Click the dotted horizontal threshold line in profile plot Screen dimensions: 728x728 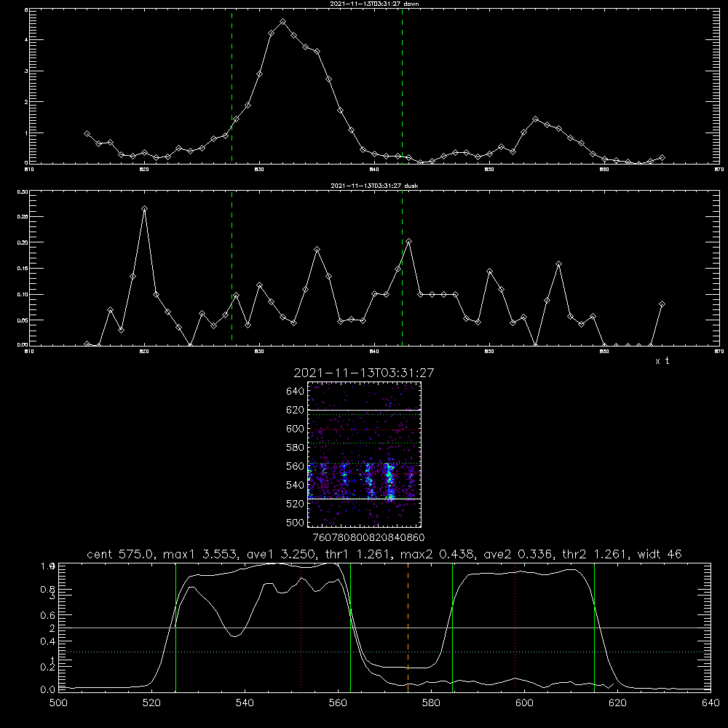coord(384,652)
